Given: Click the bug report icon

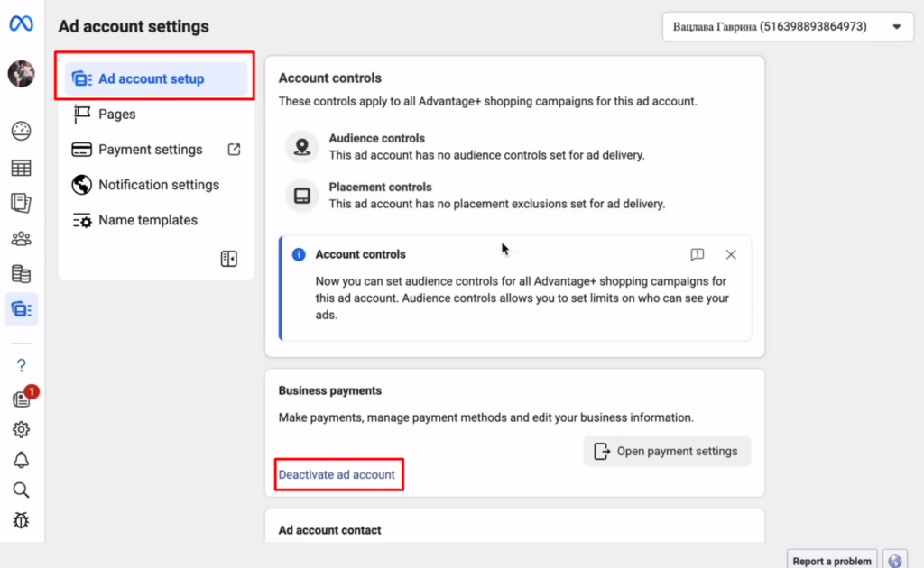Looking at the screenshot, I should pos(21,520).
